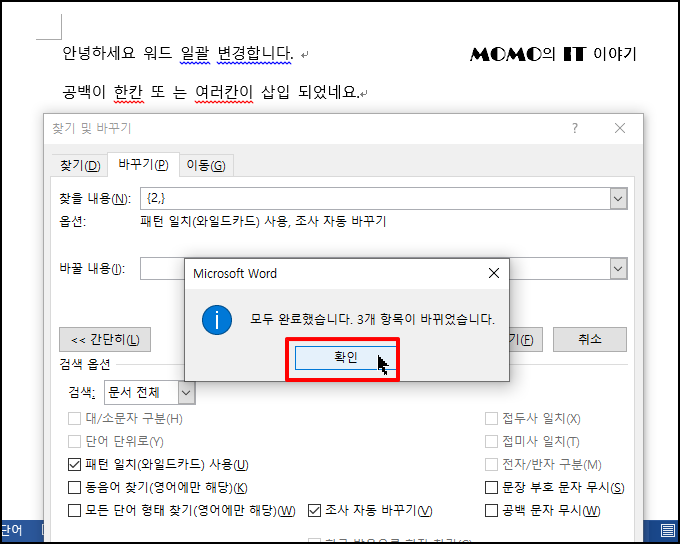Viewport: 680px width, 544px height.
Task: Expand the 찾을 내용 history dropdown
Action: pos(618,199)
